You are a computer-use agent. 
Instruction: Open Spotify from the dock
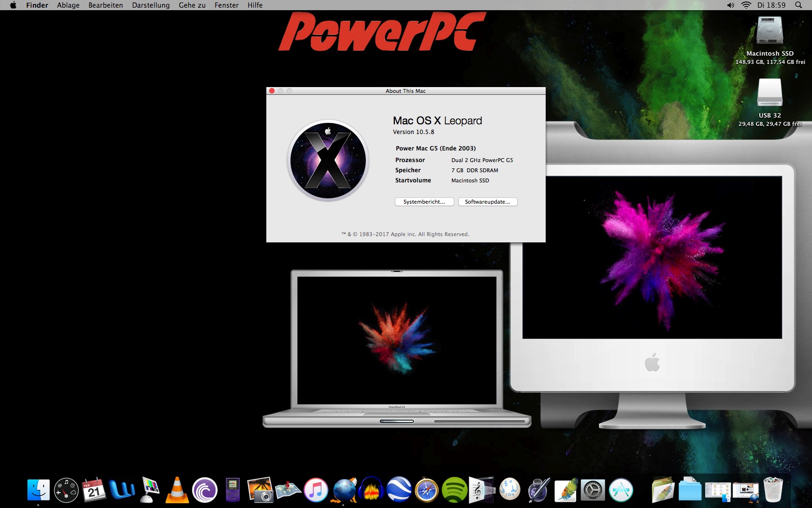tap(455, 490)
